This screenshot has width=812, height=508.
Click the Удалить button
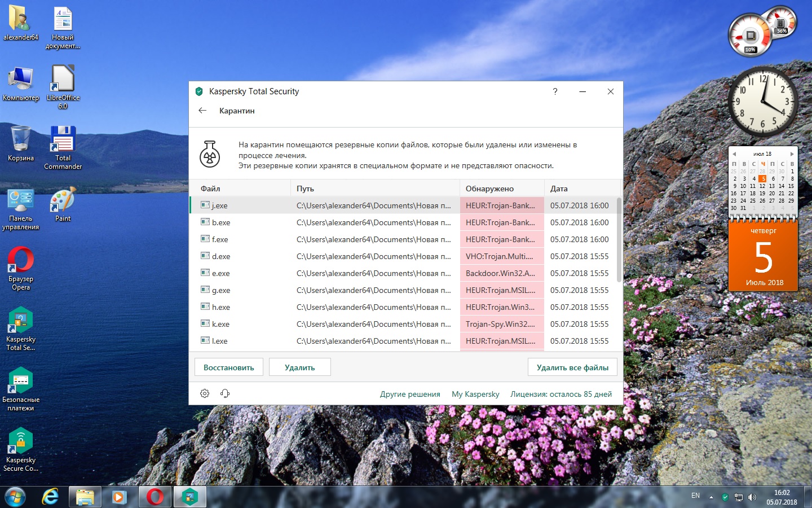pyautogui.click(x=300, y=367)
